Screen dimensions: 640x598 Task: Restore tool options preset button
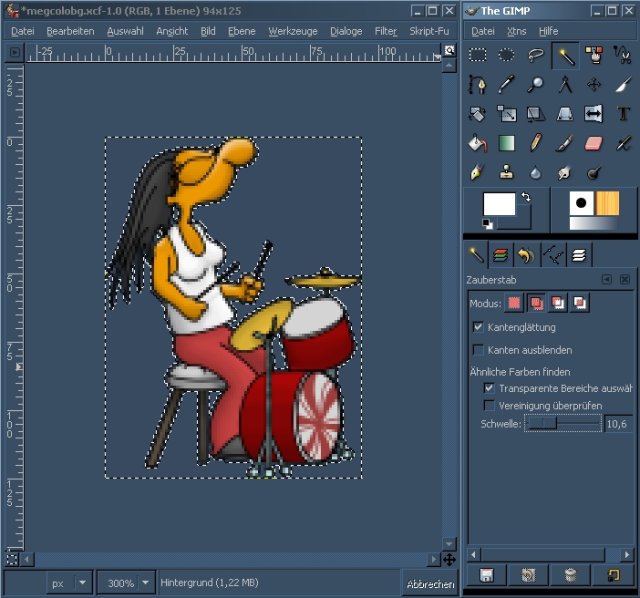528,575
